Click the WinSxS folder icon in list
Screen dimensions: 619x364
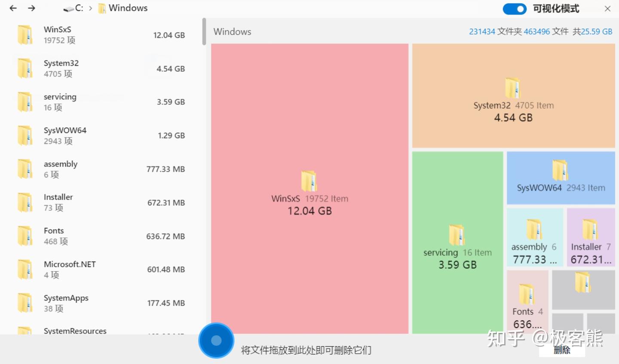click(25, 35)
